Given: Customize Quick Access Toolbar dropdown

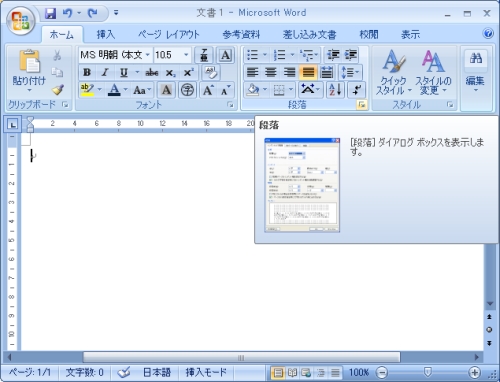Looking at the screenshot, I should pyautogui.click(x=116, y=13).
